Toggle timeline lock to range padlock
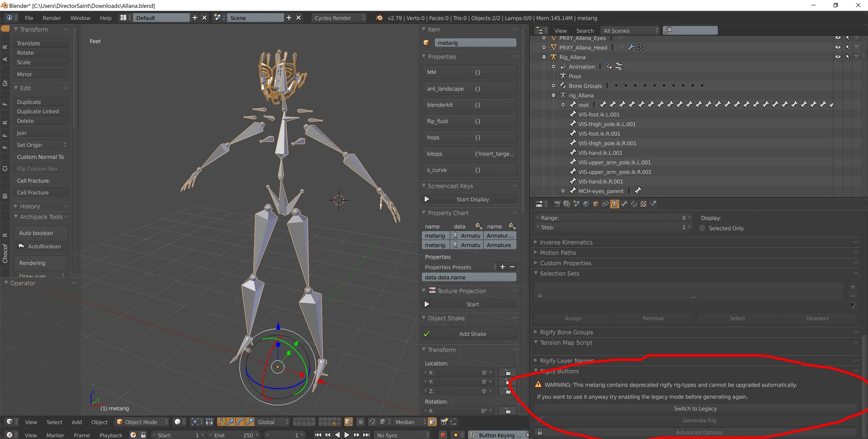This screenshot has height=439, width=868. pyautogui.click(x=143, y=435)
